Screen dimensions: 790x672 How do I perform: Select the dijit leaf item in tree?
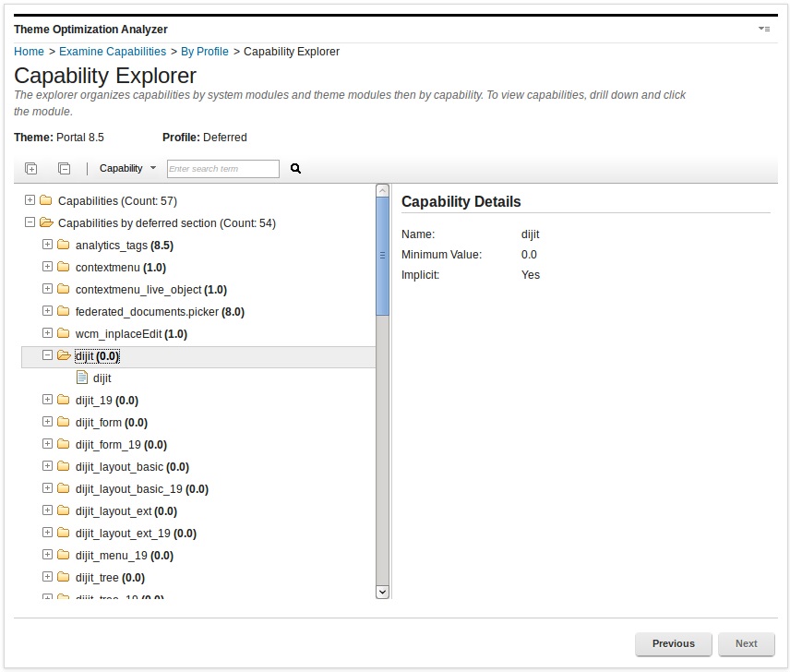(x=102, y=378)
